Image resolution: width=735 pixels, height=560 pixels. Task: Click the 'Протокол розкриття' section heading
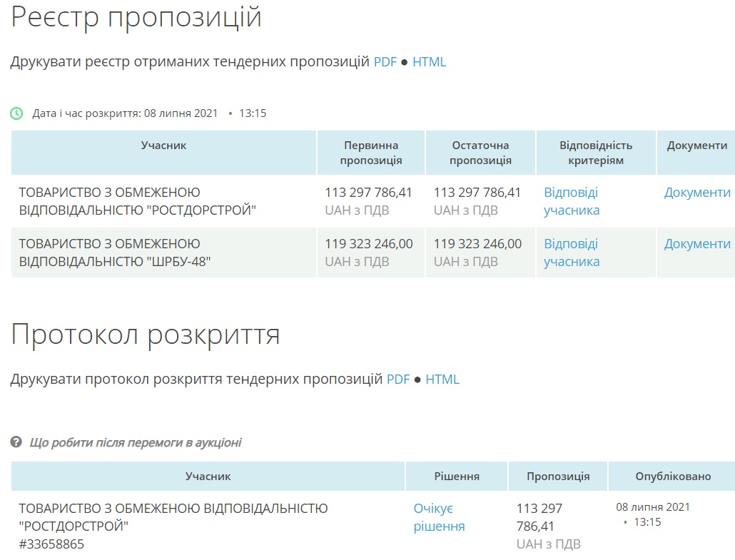click(146, 334)
